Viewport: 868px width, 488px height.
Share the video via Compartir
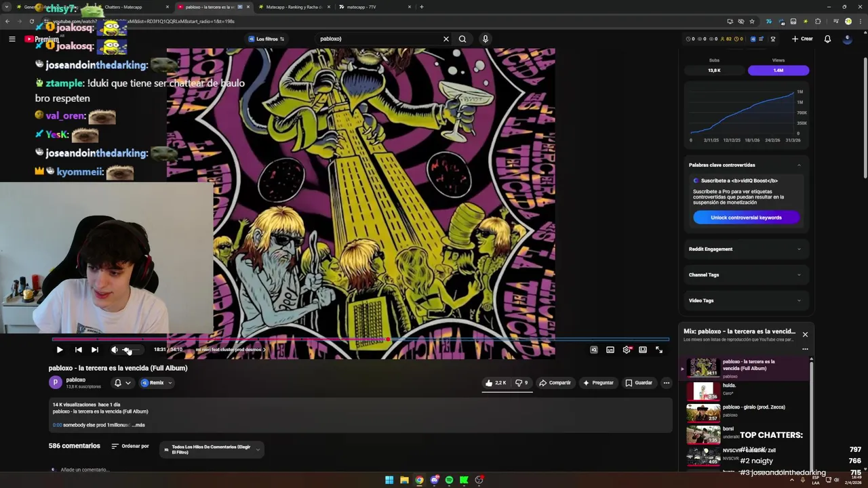pos(555,383)
